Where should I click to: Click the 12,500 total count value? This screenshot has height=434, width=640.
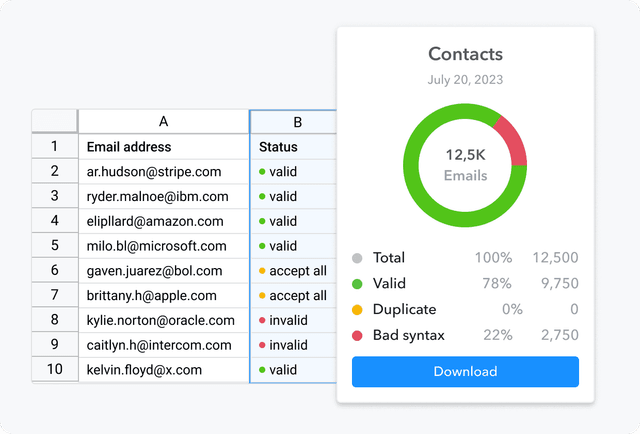pyautogui.click(x=556, y=258)
